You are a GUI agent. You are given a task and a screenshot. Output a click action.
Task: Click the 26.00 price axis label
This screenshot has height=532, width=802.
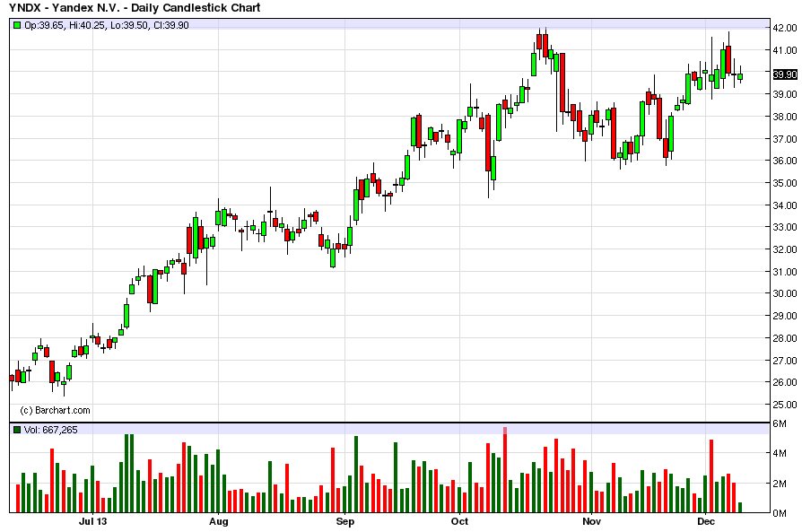click(785, 382)
